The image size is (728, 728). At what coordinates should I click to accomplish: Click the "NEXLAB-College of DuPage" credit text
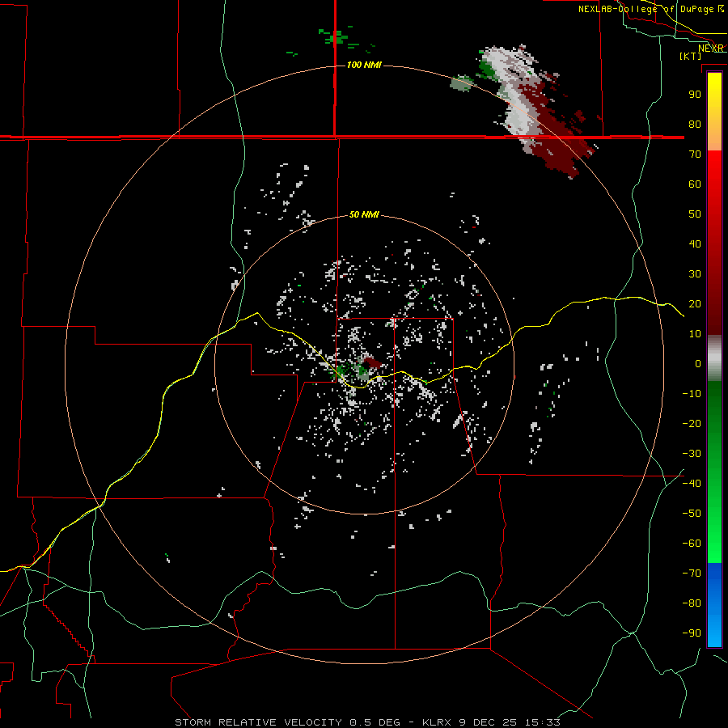645,9
